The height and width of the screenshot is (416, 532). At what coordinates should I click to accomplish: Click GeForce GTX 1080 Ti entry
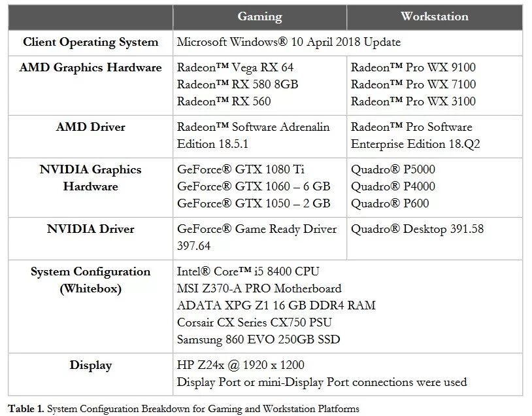point(241,169)
